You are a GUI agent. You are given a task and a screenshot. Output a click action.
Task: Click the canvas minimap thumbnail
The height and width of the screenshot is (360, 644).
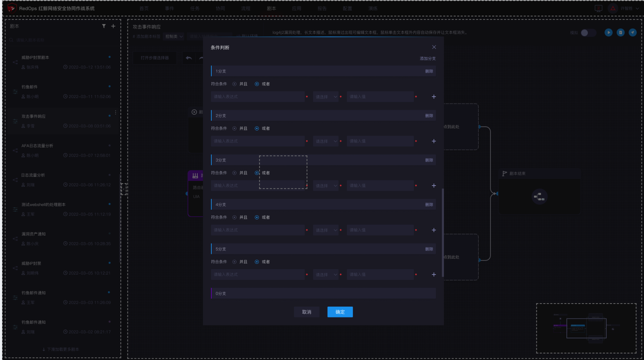coord(586,328)
